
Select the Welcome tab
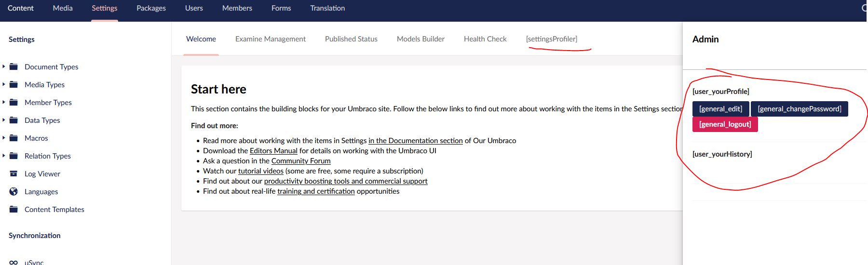coord(201,39)
